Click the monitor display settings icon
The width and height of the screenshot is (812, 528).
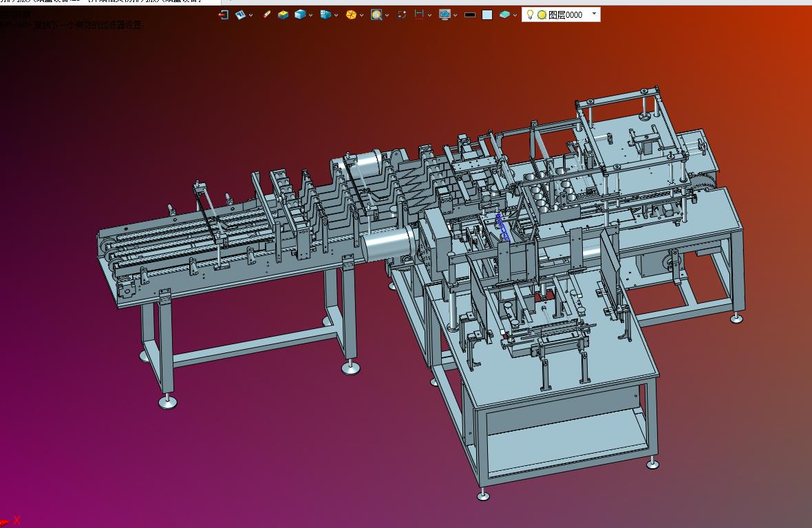pos(445,14)
